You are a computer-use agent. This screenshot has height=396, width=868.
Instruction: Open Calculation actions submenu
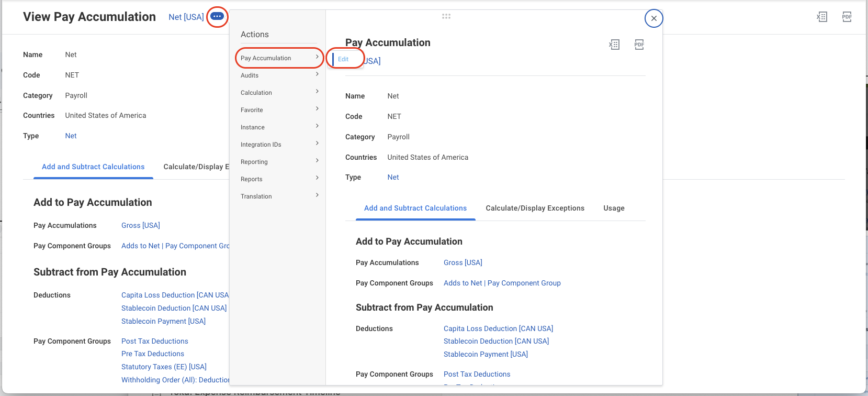click(x=279, y=93)
